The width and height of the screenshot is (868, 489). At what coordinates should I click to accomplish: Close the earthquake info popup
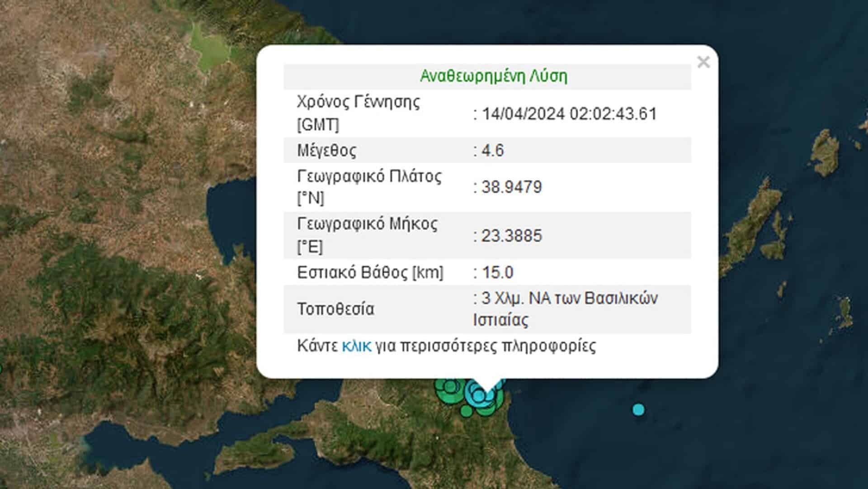703,62
